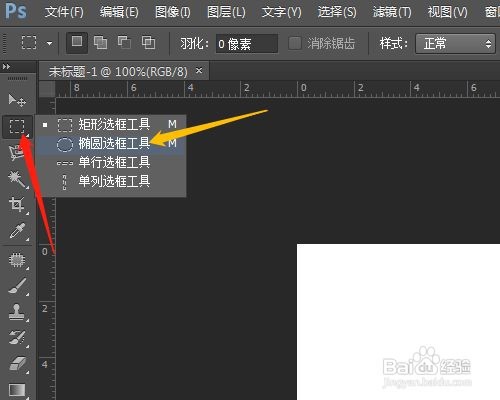Click the feather 羽化 input field
This screenshot has height=400, width=500.
[x=247, y=44]
